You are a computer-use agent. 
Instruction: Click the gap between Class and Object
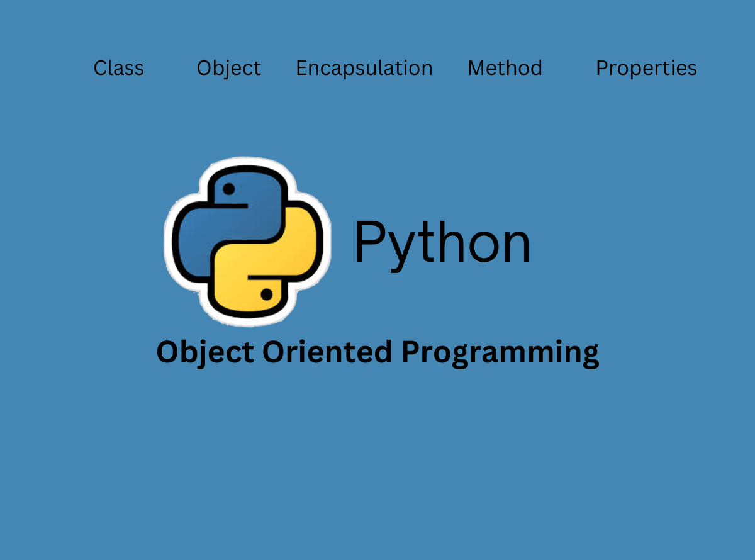click(170, 68)
